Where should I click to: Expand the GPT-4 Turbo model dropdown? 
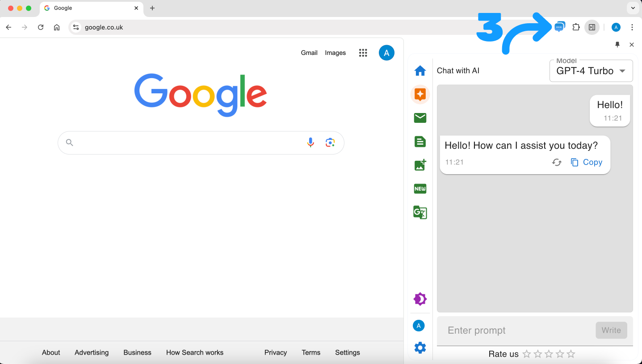[591, 71]
